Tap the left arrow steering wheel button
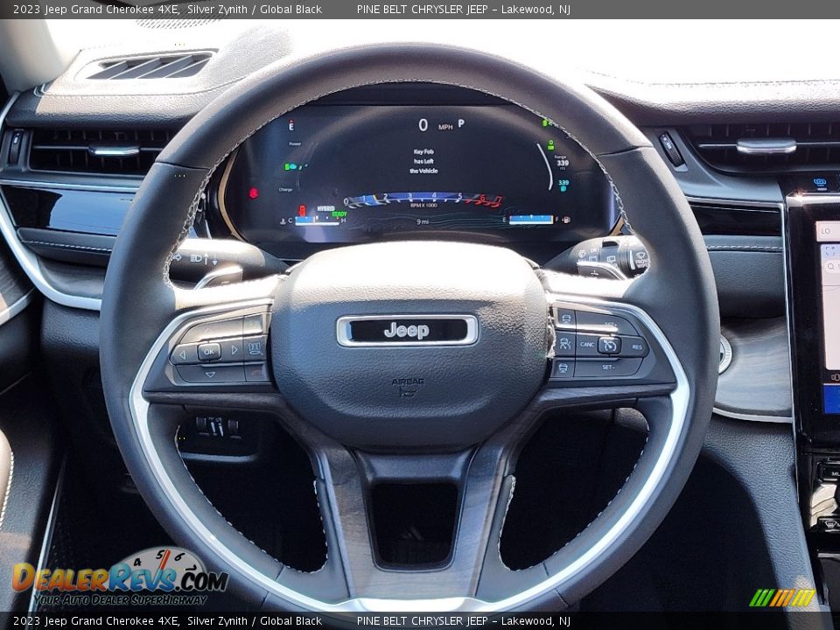Viewport: 840px width, 630px height. pos(182,353)
